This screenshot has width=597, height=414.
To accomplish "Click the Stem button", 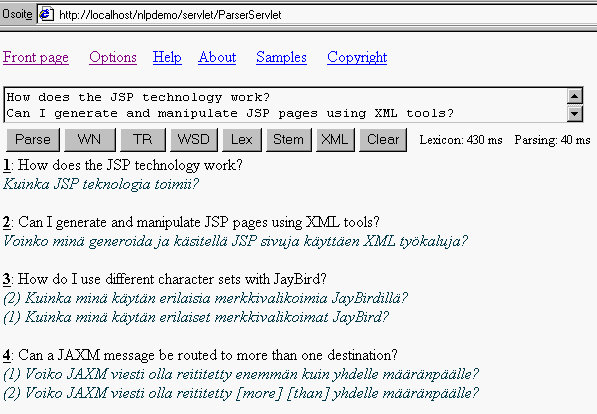I will (x=289, y=140).
